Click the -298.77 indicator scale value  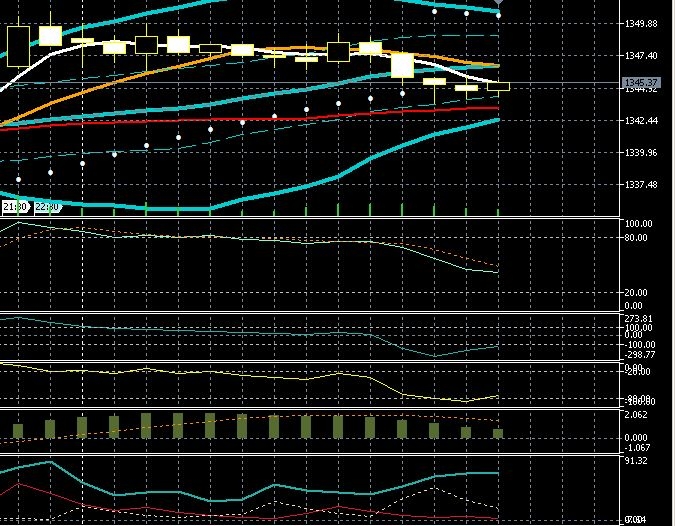(639, 355)
